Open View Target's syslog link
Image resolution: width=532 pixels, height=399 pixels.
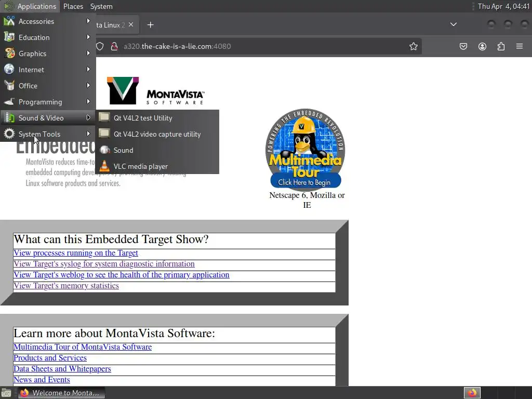(x=104, y=264)
